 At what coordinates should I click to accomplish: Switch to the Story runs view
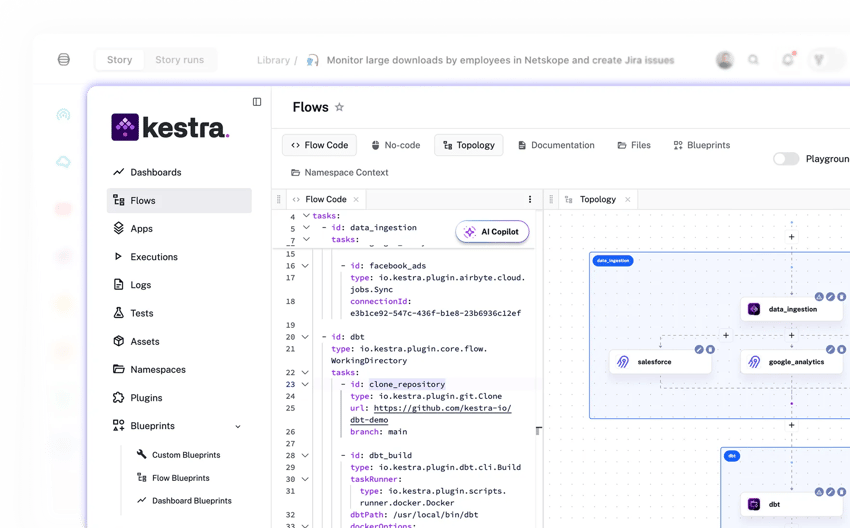tap(179, 60)
